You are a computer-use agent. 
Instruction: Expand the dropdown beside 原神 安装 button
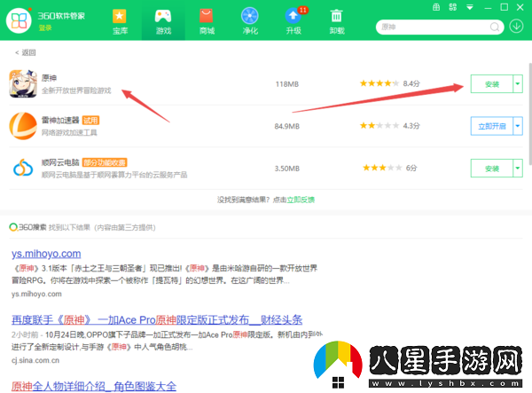coord(518,83)
